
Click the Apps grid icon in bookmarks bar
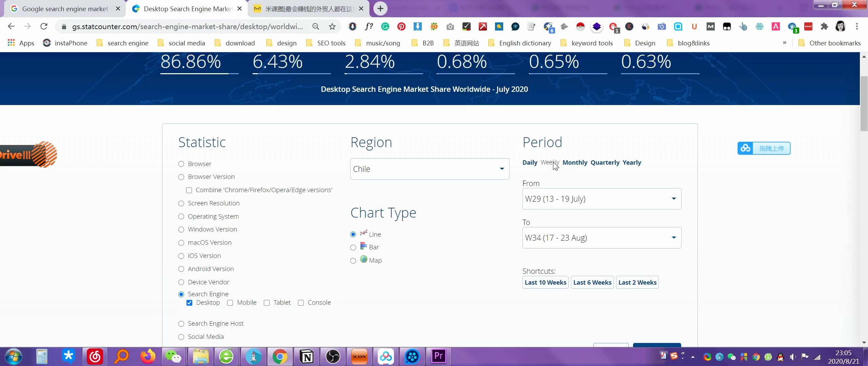pos(11,43)
